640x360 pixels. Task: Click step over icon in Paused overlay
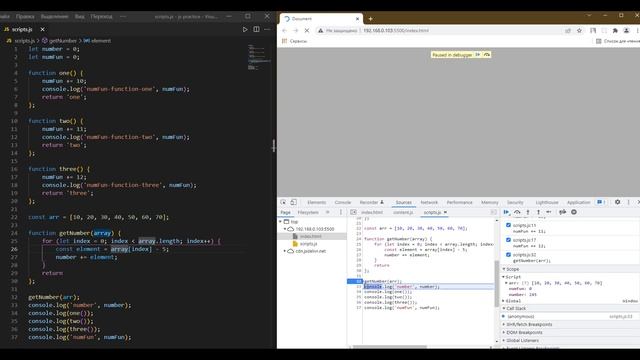point(487,55)
